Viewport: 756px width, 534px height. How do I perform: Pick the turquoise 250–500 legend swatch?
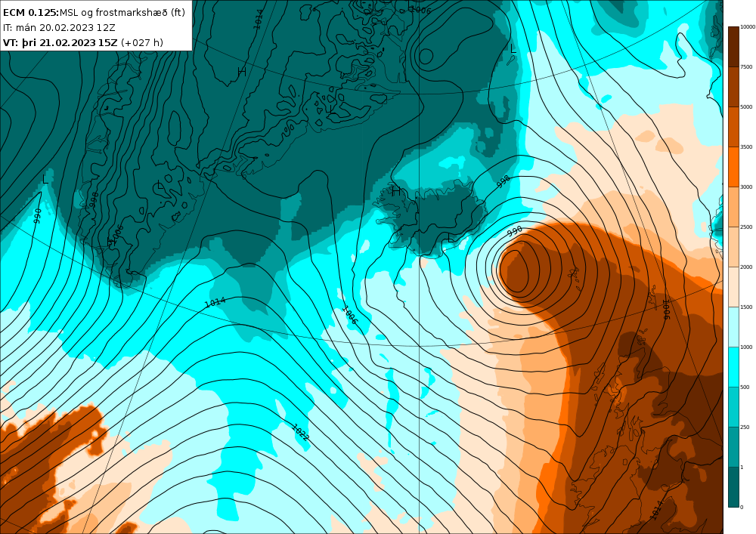click(x=733, y=407)
